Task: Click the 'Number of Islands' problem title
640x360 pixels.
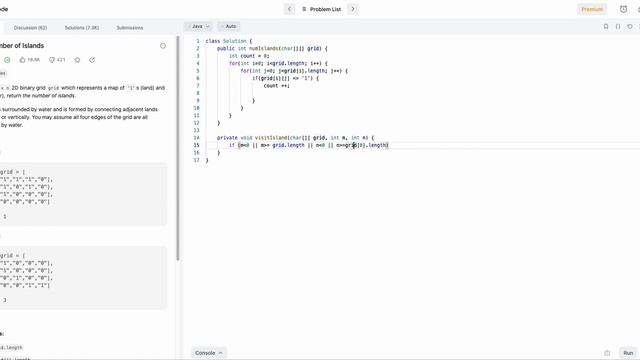Action: point(22,46)
